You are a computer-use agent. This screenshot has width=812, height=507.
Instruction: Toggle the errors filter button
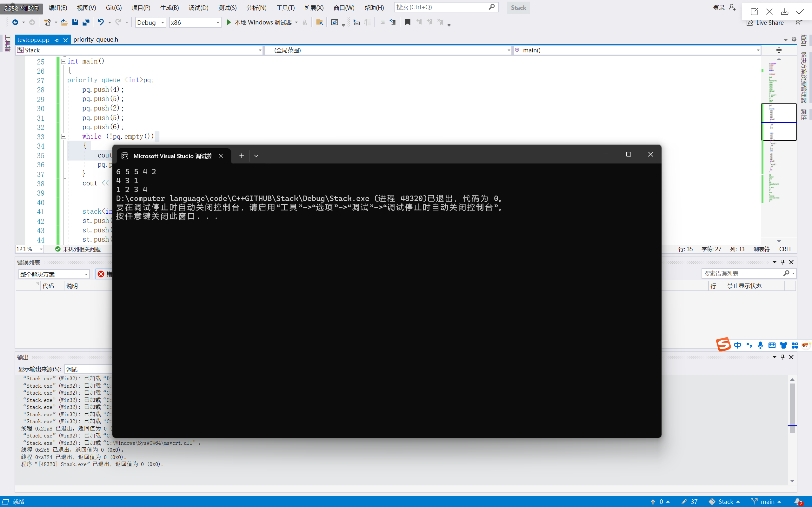(x=104, y=274)
